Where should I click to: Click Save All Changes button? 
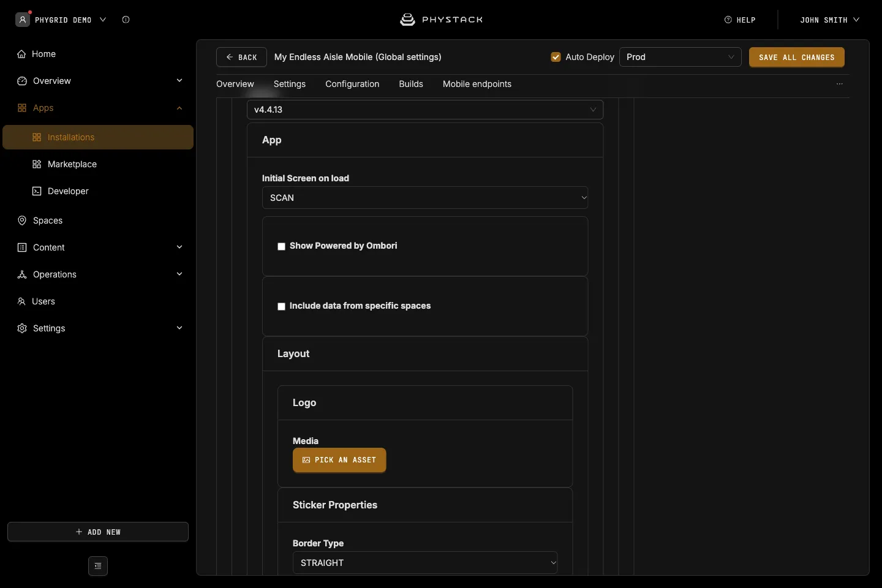[x=797, y=57]
